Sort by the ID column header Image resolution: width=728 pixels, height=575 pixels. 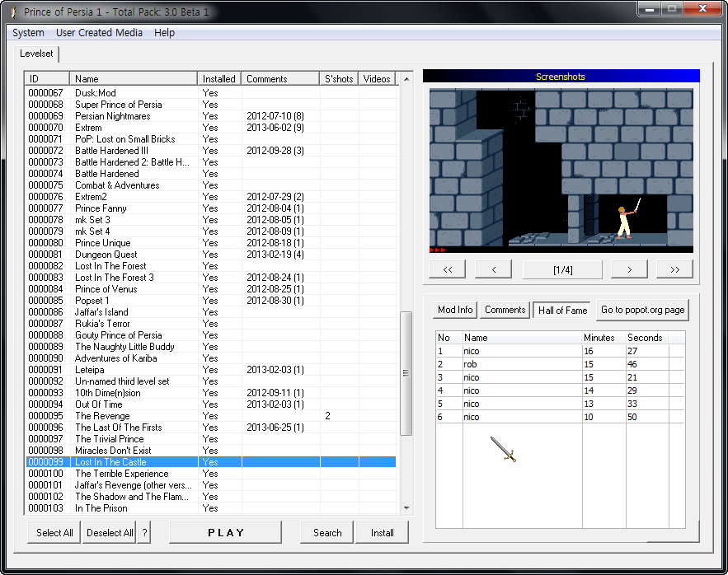(47, 79)
